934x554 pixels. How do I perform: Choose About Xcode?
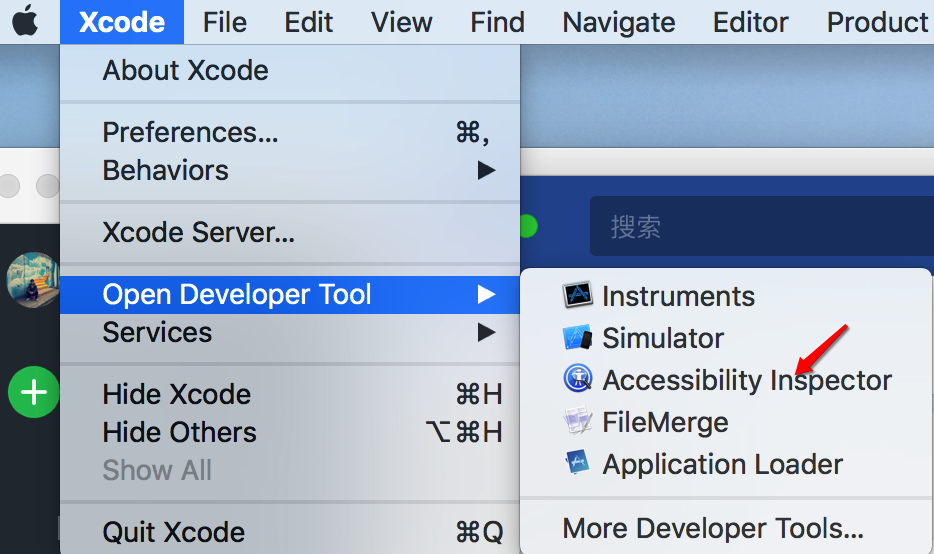[x=290, y=70]
